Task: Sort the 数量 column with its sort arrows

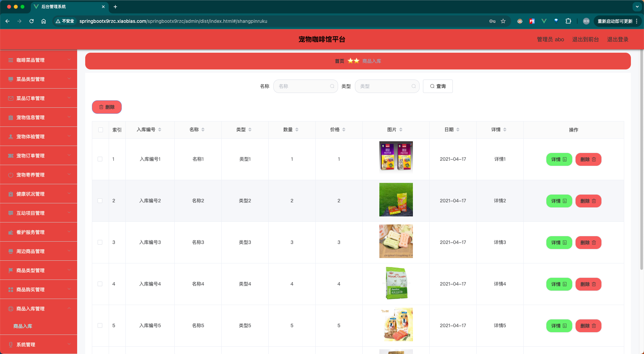Action: coord(297,130)
